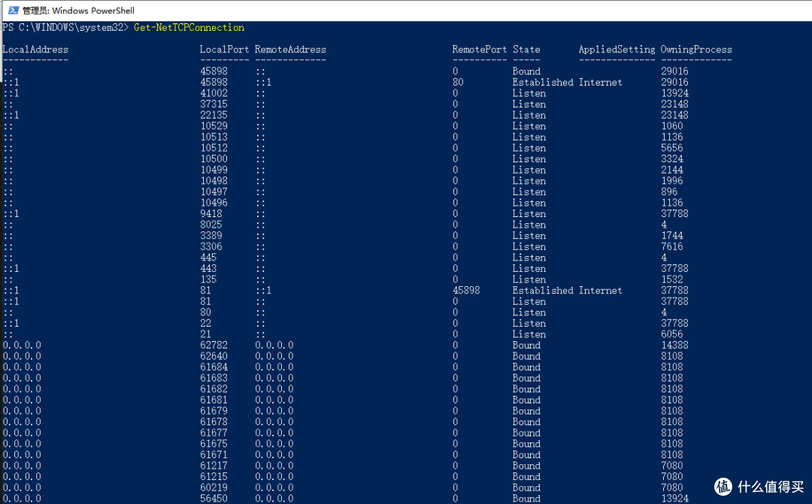Click owning process ID 1744
The width and height of the screenshot is (812, 504).
[671, 235]
